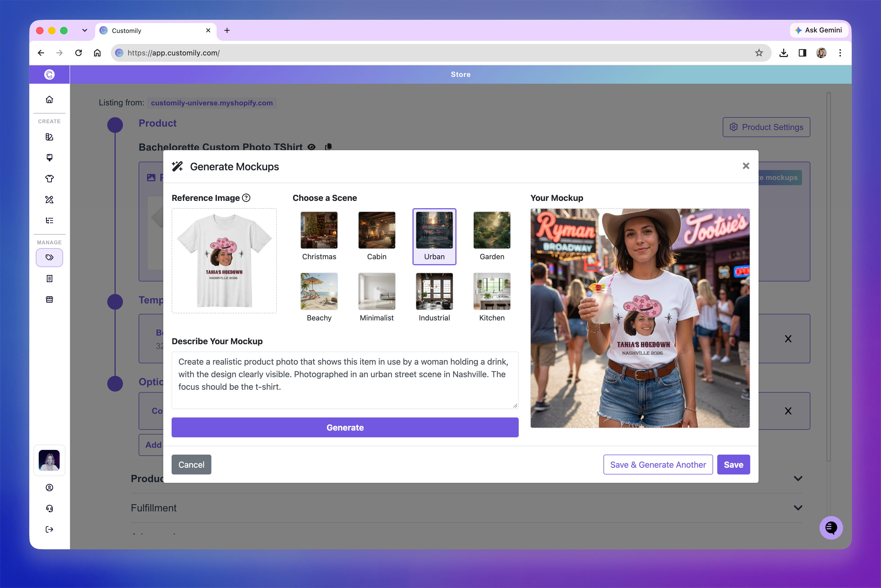This screenshot has width=881, height=588.
Task: Open the t-shirt products icon in the sidebar
Action: click(49, 178)
